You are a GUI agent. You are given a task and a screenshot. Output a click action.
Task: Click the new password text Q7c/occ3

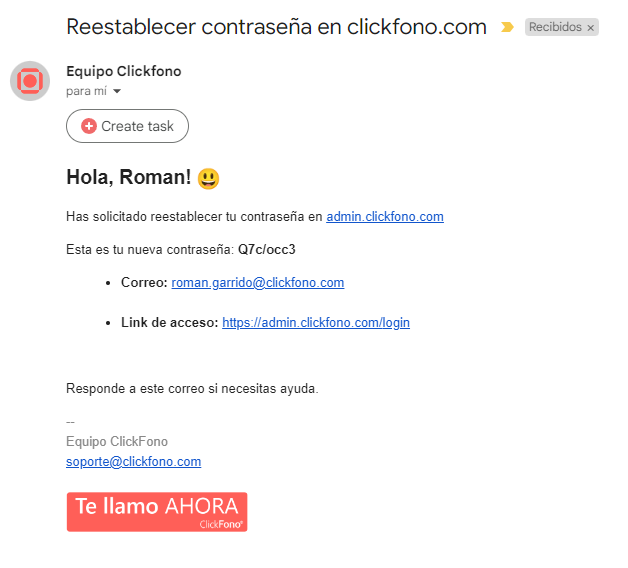click(267, 250)
